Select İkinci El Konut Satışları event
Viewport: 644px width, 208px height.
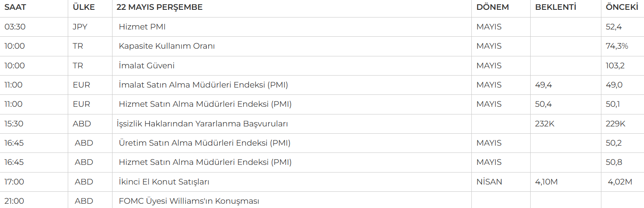[164, 182]
